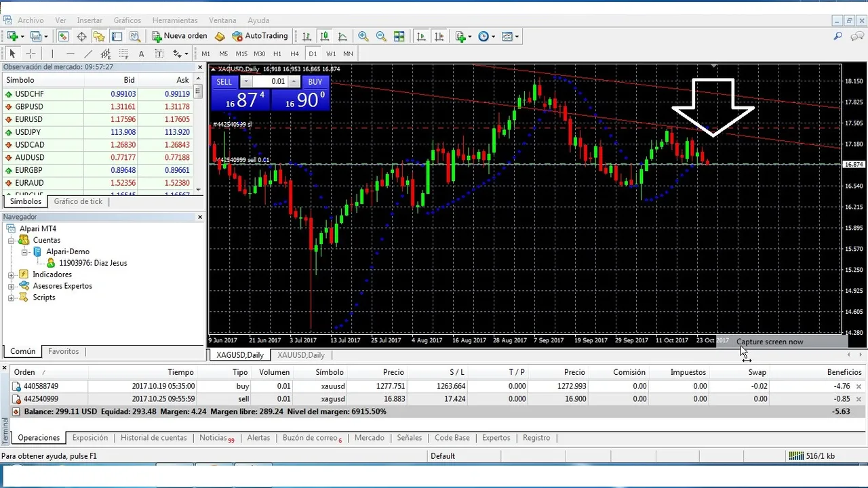Switch timeframe to M1

click(x=205, y=54)
